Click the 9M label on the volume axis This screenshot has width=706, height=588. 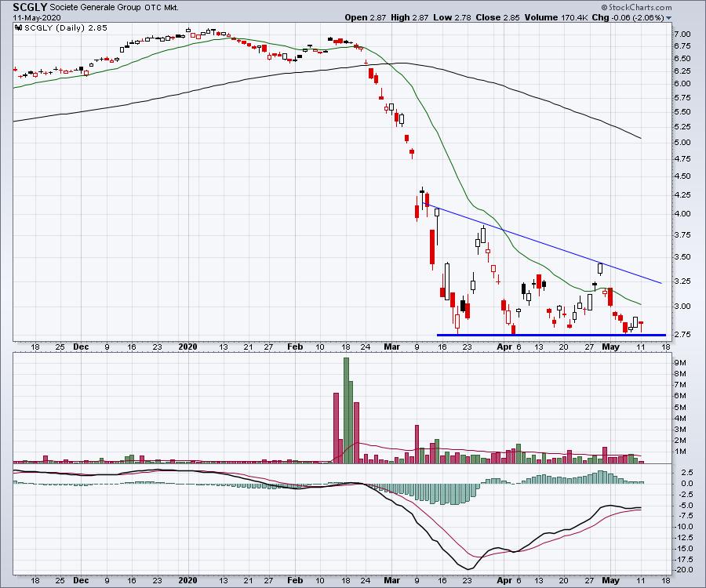point(680,364)
